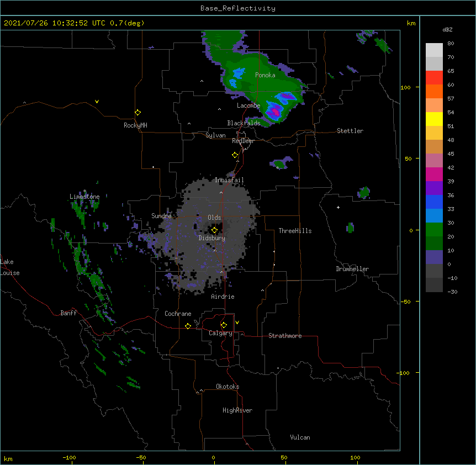The height and width of the screenshot is (465, 476).
Task: Select the ThreeHills label
Action: (x=295, y=231)
